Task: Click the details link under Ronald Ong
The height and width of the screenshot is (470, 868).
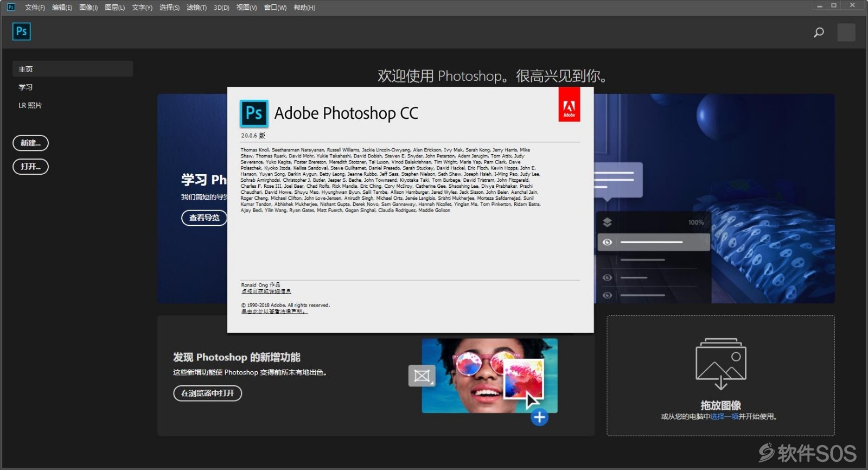Action: point(266,291)
